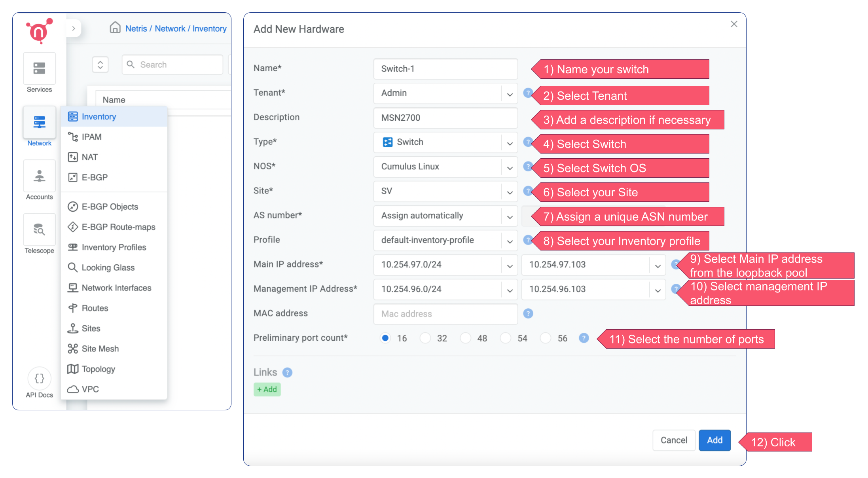Click the Mac address input field
The width and height of the screenshot is (868, 478).
click(x=445, y=314)
